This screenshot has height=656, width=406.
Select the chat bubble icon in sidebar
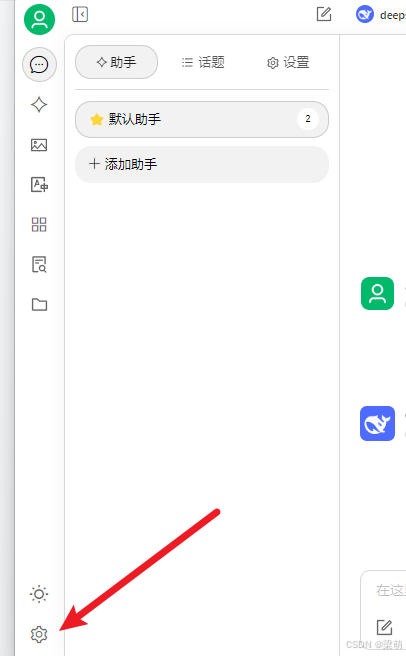[x=39, y=64]
